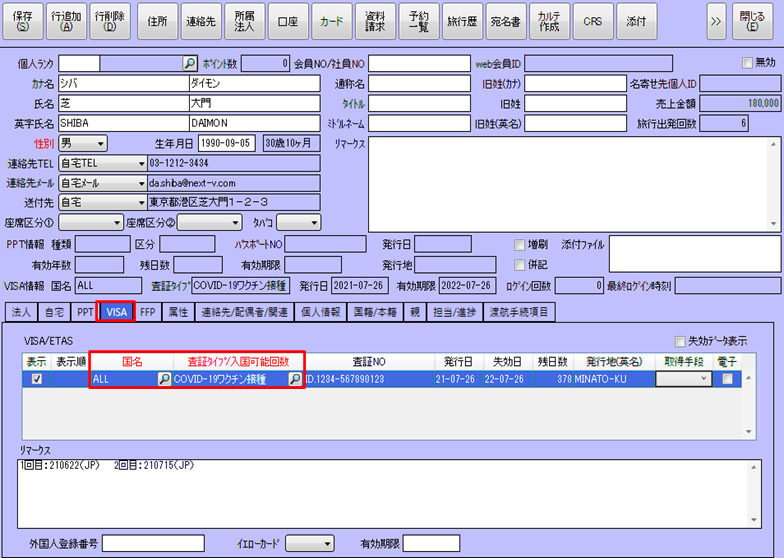Click the 通称名 input field
784x558 pixels.
(x=420, y=84)
